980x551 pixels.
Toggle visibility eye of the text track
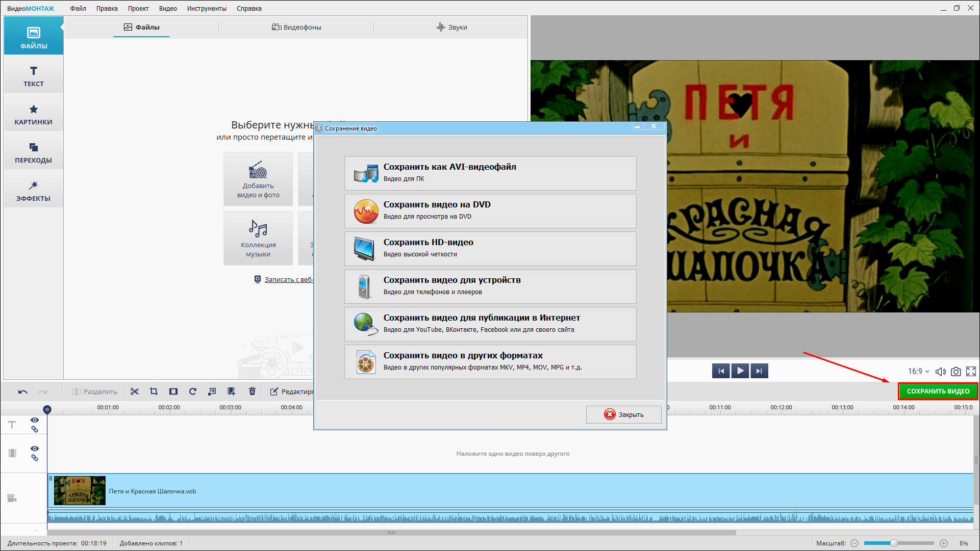tap(35, 420)
